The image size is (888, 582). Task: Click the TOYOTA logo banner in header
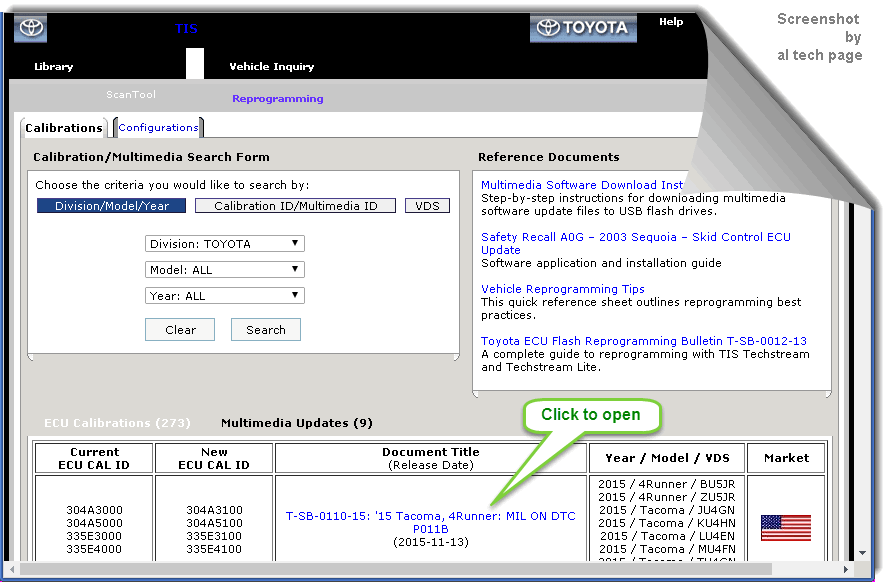(x=583, y=28)
